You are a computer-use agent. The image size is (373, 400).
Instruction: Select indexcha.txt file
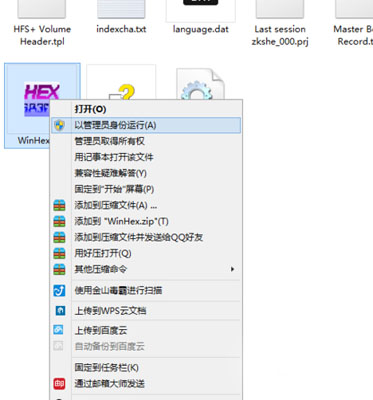pos(121,17)
